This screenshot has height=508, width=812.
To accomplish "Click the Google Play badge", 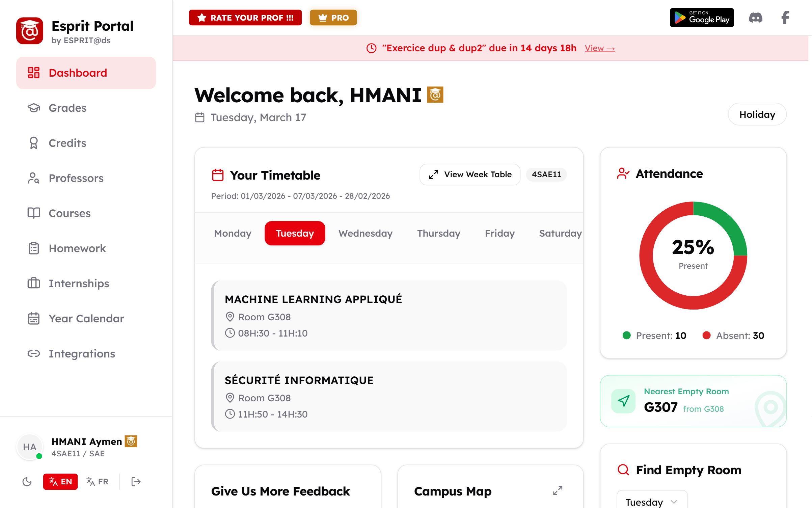I will tap(702, 18).
